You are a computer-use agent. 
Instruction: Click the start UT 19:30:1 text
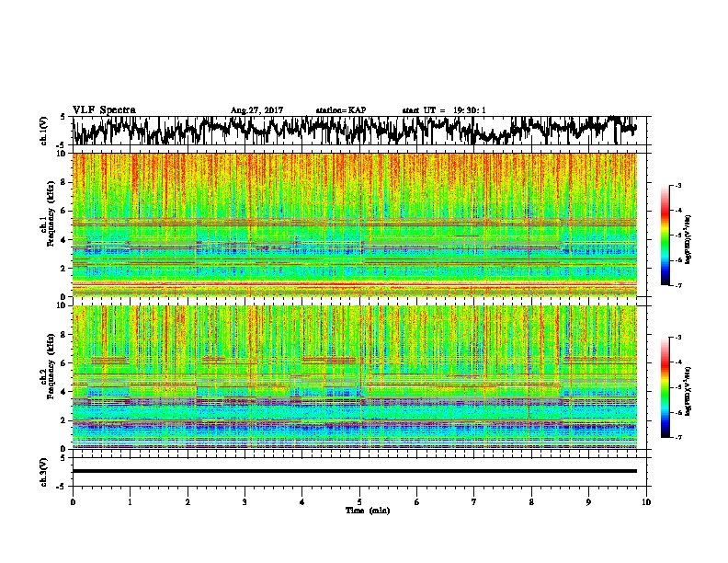pos(444,110)
